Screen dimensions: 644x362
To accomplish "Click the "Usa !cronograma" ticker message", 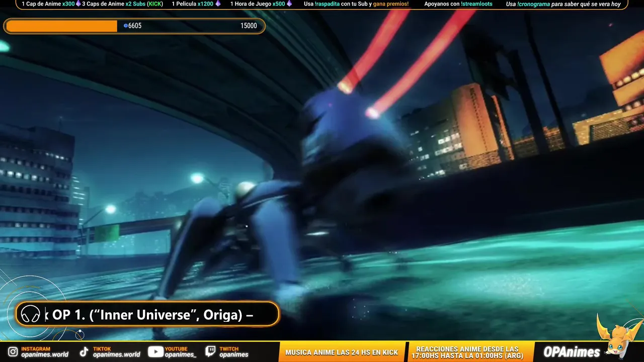I will 563,4.
